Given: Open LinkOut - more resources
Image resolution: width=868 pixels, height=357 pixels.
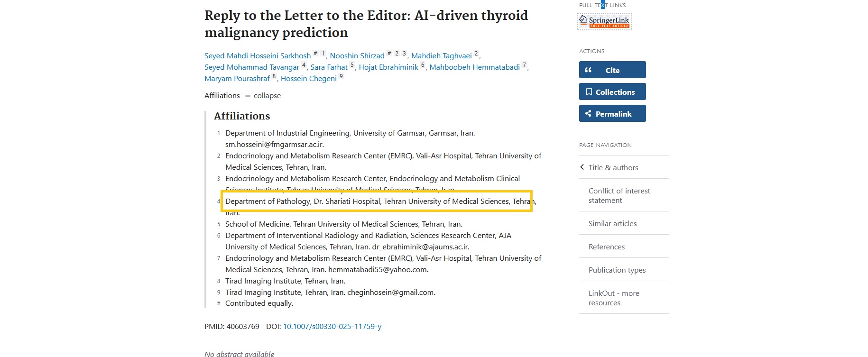Looking at the screenshot, I should point(614,298).
